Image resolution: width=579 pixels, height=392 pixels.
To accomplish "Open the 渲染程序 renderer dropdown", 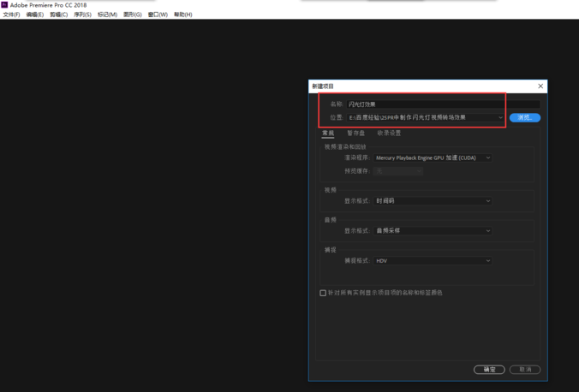I will point(433,157).
